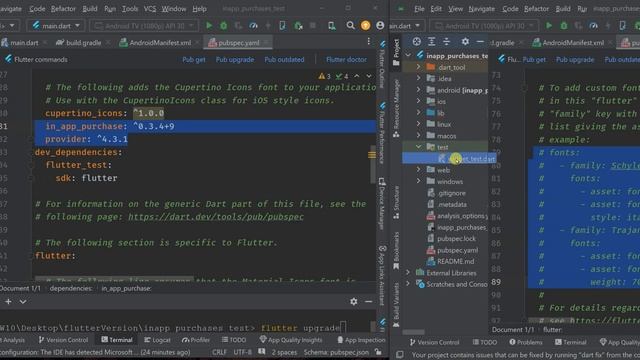Open App Quality Insights tool window
This screenshot has height=360, width=640.
coord(291,340)
